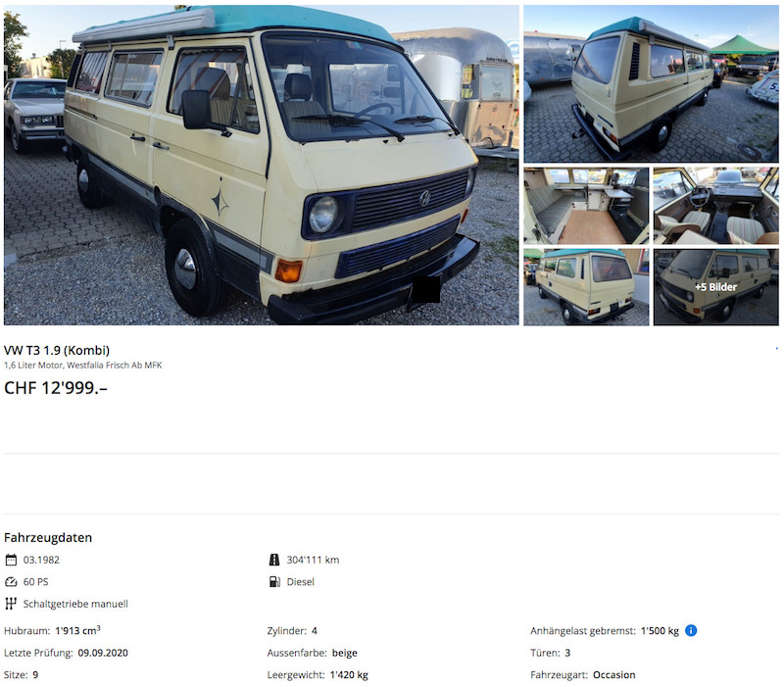Click the Letzte Prüfung date 09.09.2020
Viewport: 784px width, 687px height.
tap(103, 653)
